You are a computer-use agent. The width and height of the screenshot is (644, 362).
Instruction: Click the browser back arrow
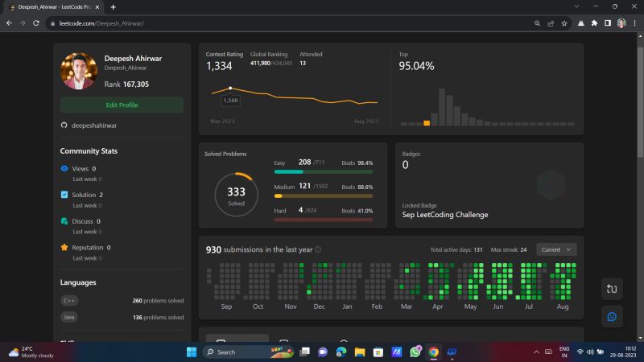point(9,23)
